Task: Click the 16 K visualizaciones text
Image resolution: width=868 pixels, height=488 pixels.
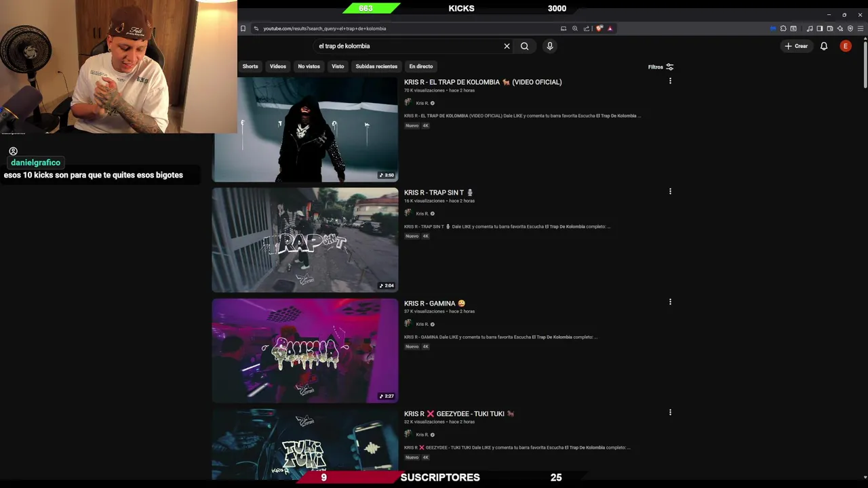Action: point(425,201)
